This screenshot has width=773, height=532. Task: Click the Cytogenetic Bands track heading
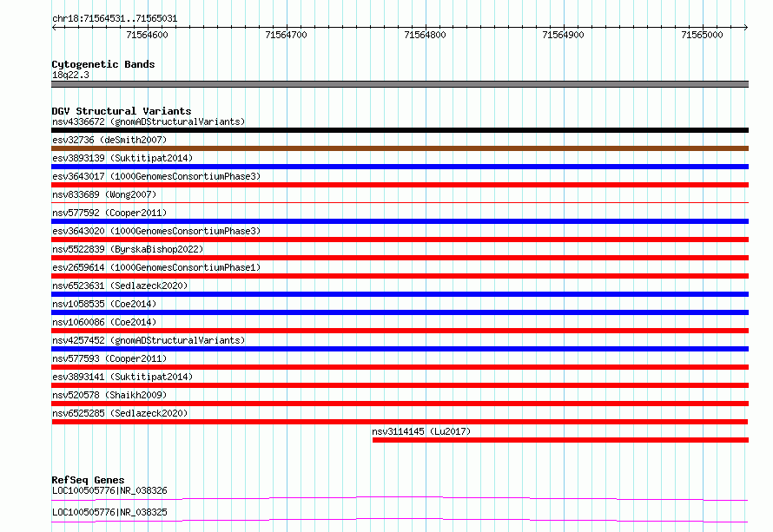tap(103, 64)
